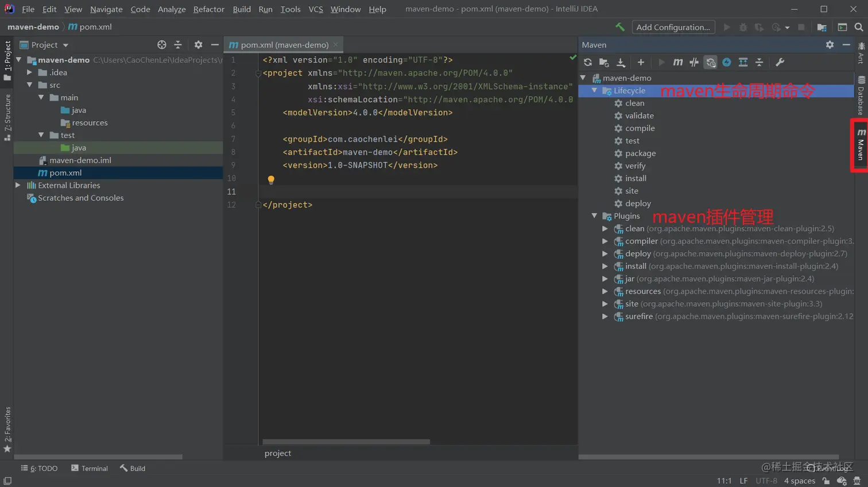This screenshot has height=487, width=868.
Task: Open the 6: TODO tool window
Action: click(x=40, y=469)
